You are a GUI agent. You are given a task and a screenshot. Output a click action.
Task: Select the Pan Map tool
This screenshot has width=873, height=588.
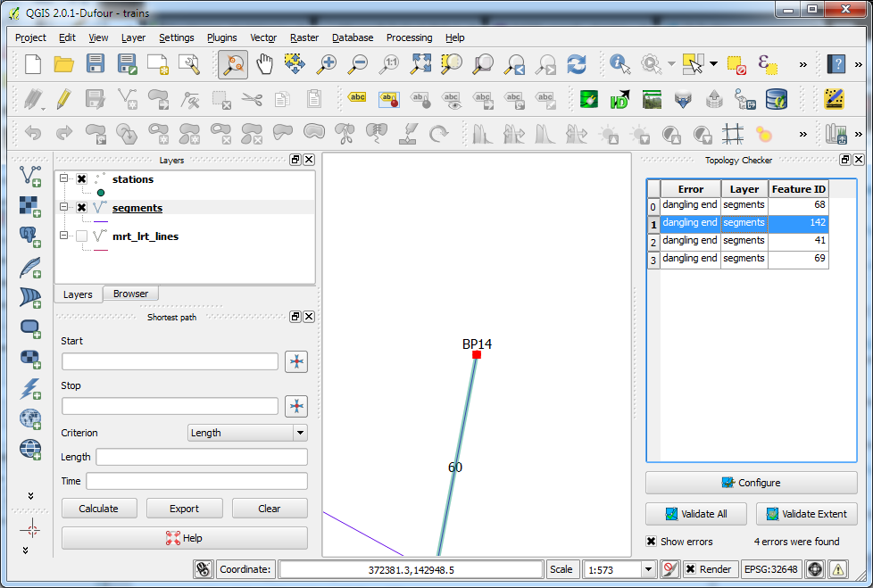coord(265,64)
